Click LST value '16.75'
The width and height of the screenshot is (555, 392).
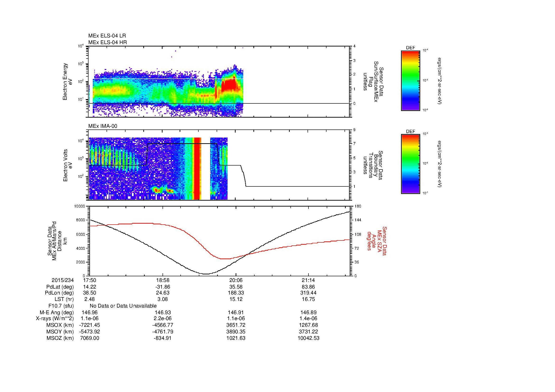(x=308, y=300)
